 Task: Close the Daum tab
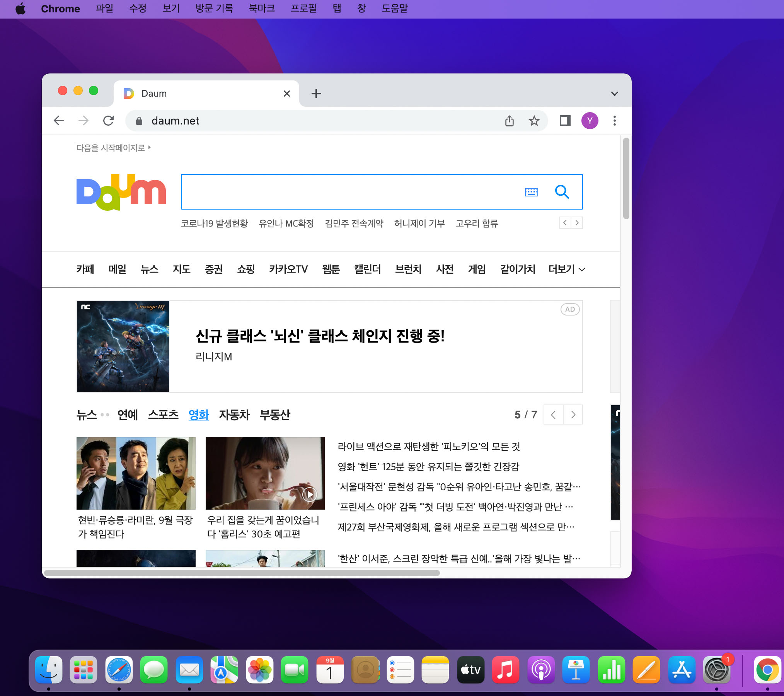(287, 94)
